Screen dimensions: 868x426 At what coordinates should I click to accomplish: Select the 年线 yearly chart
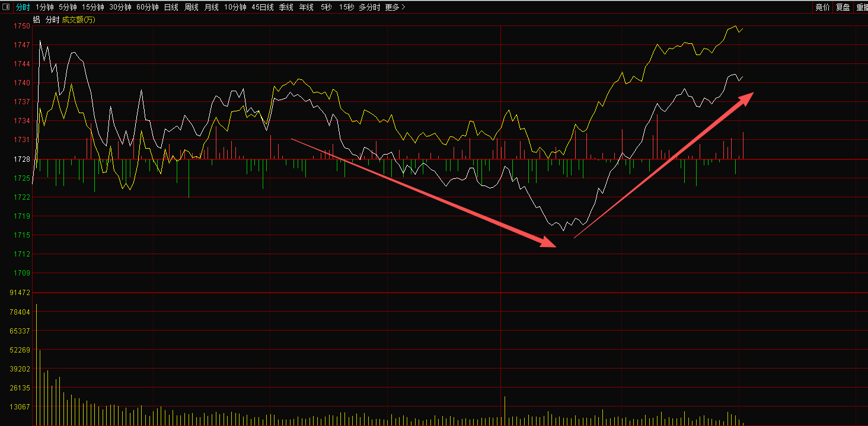tap(306, 7)
